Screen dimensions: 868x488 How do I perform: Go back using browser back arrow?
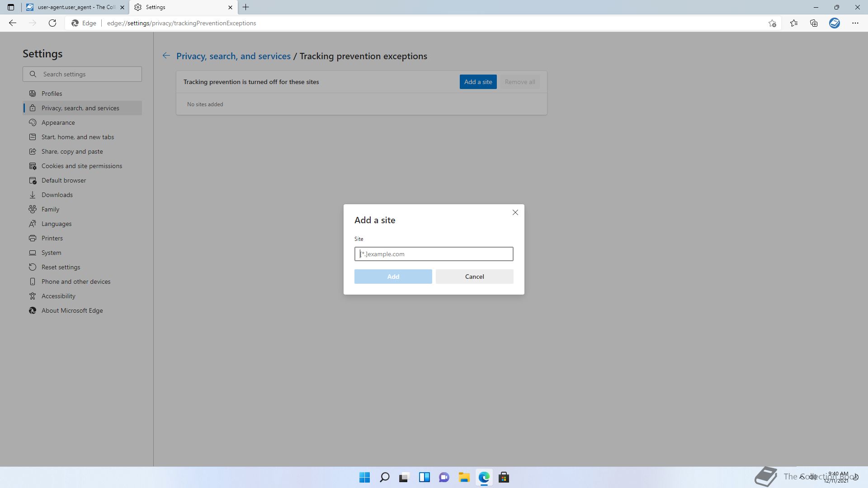(x=13, y=23)
